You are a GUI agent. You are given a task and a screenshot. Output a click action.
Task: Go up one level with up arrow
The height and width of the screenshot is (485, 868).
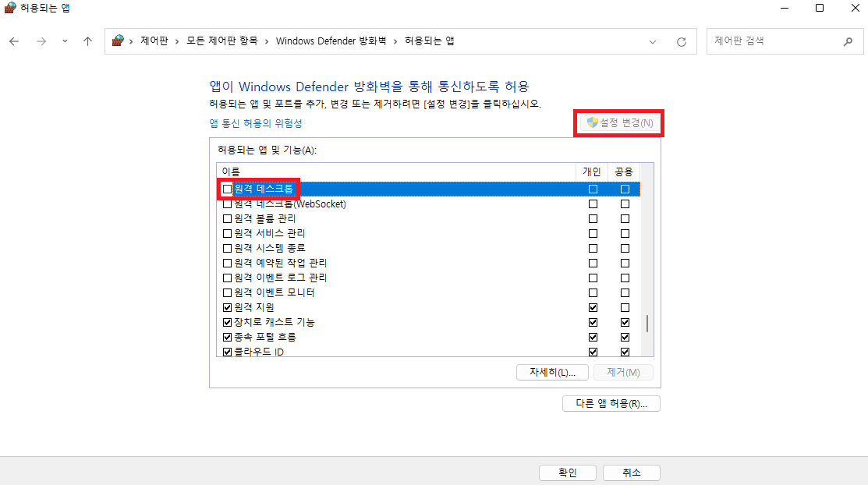[87, 41]
